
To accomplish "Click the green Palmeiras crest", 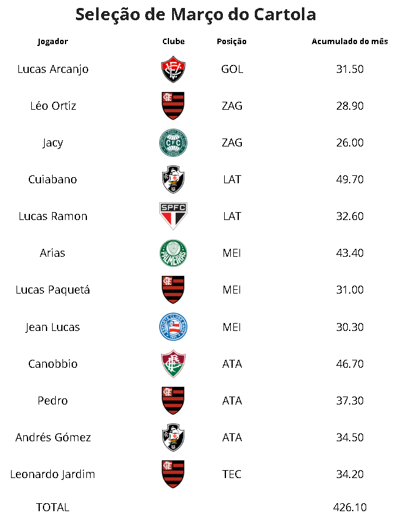I will tap(173, 253).
